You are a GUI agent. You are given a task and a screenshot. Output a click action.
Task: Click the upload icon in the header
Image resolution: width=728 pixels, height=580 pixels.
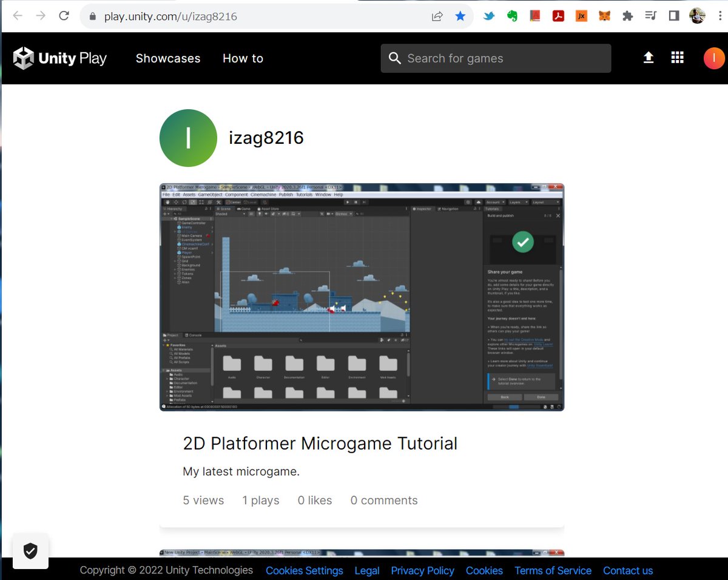(x=649, y=58)
